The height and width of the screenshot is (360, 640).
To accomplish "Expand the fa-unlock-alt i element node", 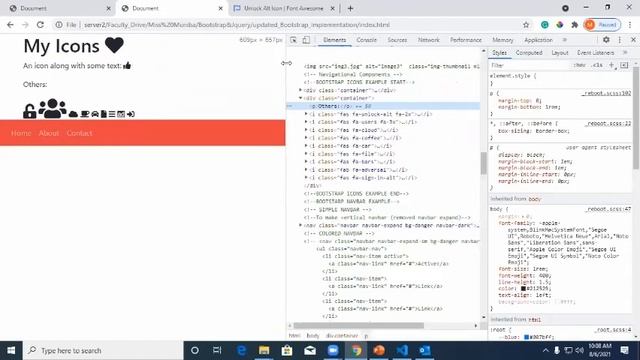I will coord(306,114).
